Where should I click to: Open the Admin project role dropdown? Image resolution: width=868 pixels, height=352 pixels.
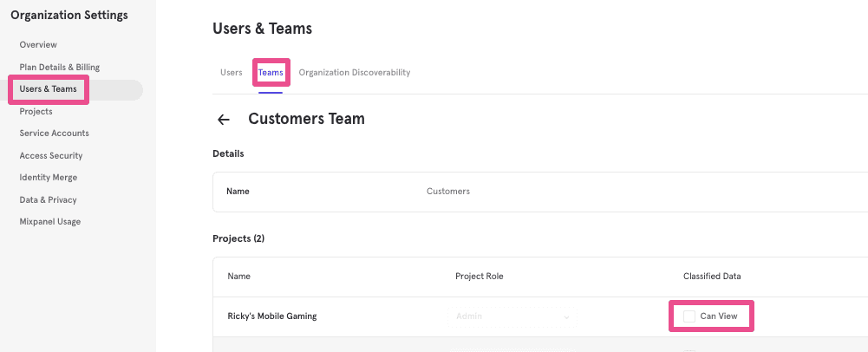[512, 316]
